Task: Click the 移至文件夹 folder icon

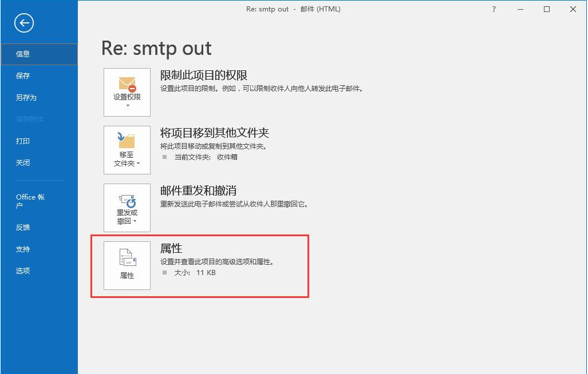Action: coord(127,140)
